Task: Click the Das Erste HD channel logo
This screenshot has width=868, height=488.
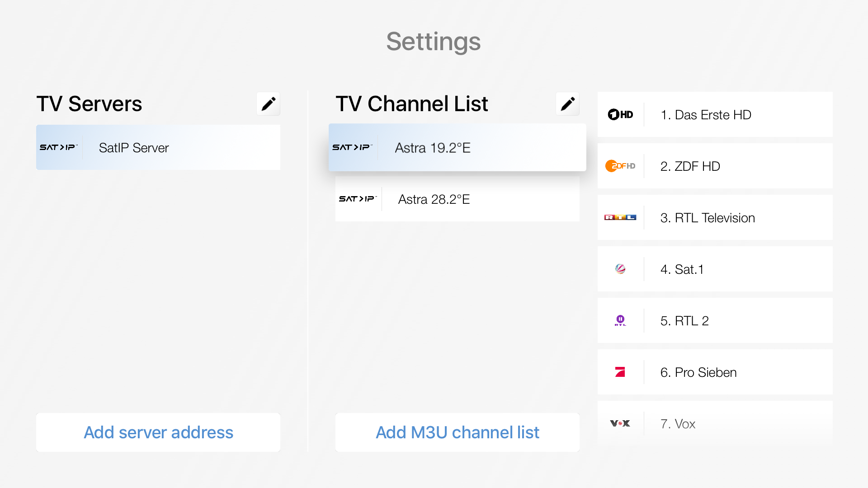Action: pyautogui.click(x=620, y=115)
